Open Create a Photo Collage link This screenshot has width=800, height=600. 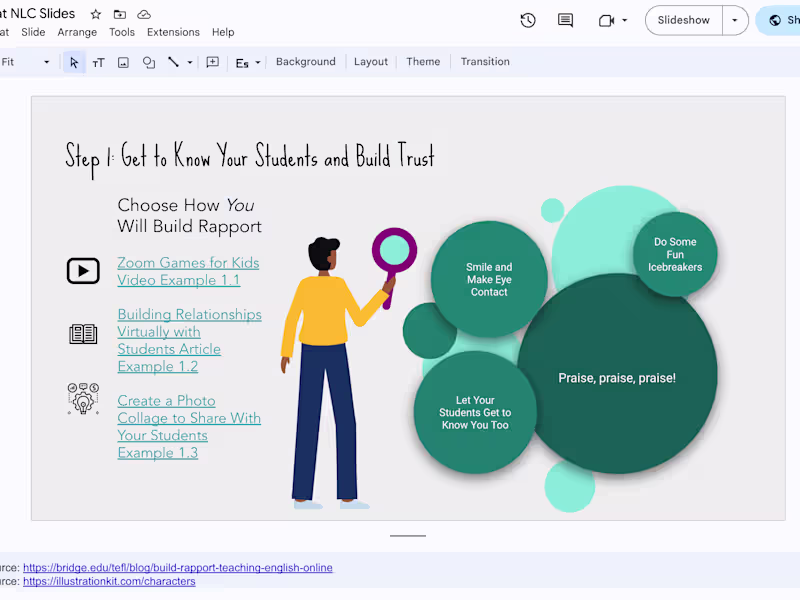click(189, 427)
